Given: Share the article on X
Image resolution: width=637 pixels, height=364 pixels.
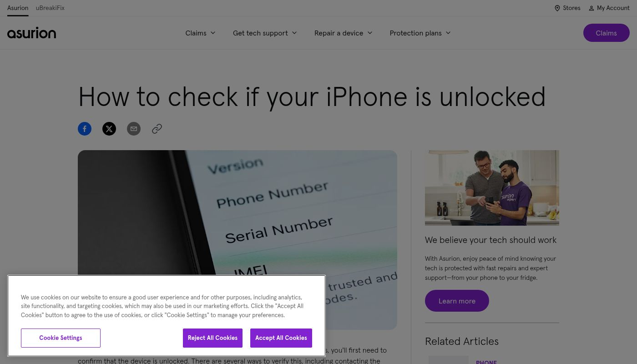Looking at the screenshot, I should click(109, 129).
